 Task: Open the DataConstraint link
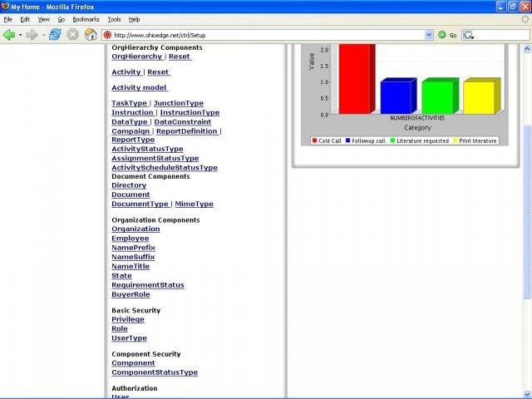pos(183,122)
